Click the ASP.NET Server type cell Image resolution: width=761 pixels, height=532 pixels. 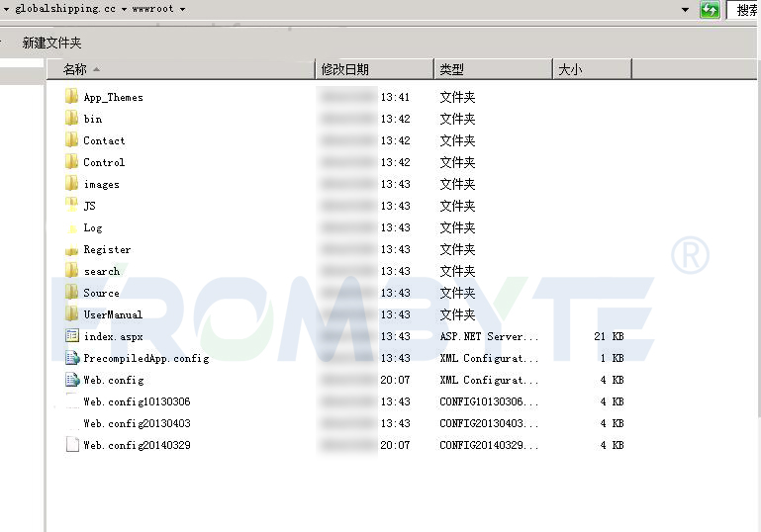[x=489, y=336]
